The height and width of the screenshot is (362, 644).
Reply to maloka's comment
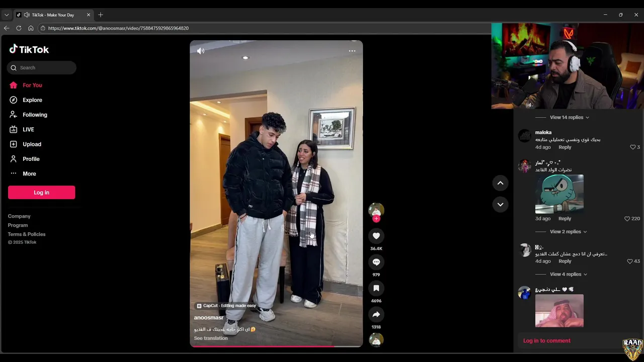click(x=565, y=147)
